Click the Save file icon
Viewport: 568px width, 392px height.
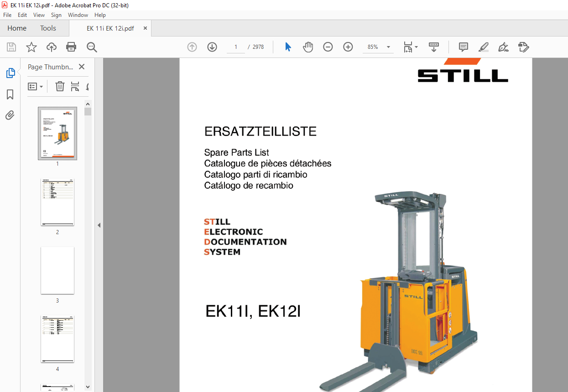[x=11, y=47]
